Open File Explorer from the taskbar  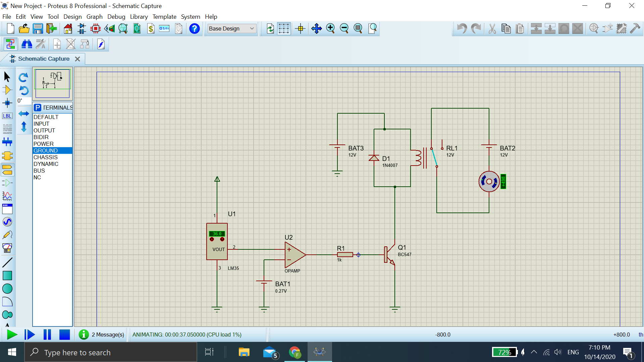(x=244, y=352)
